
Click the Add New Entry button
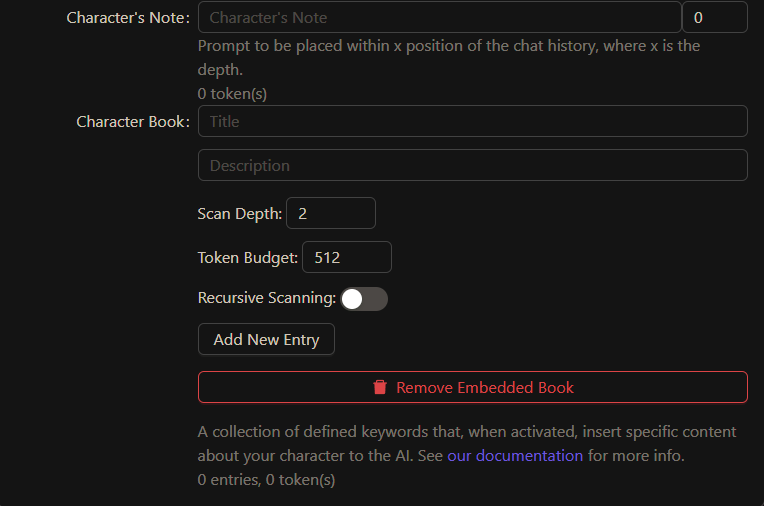tap(267, 339)
